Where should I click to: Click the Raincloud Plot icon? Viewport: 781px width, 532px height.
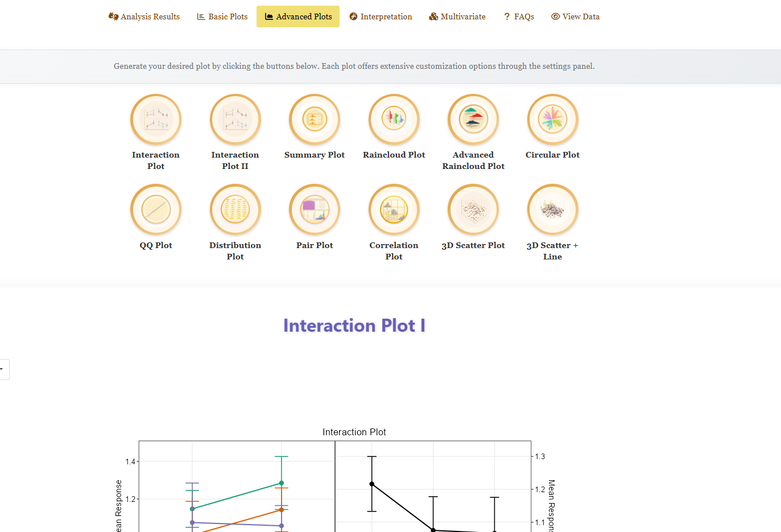click(x=394, y=119)
